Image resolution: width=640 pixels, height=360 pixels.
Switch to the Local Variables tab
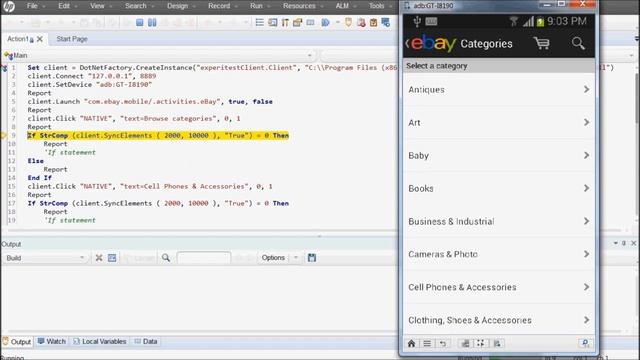point(100,342)
